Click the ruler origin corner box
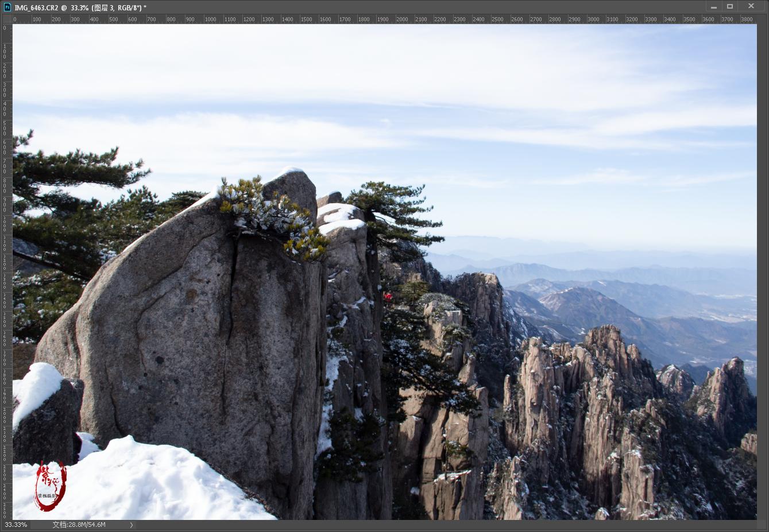 pos(6,19)
